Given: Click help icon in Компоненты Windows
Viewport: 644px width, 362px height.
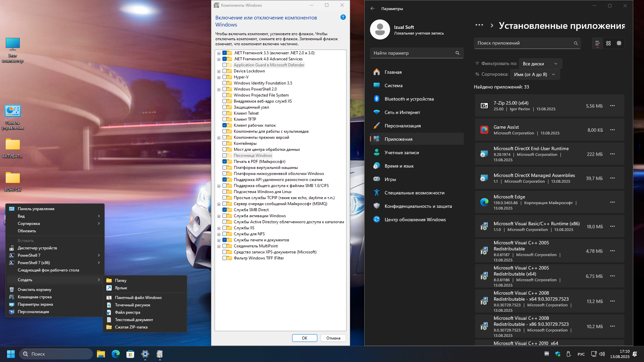Looking at the screenshot, I should click(x=343, y=17).
